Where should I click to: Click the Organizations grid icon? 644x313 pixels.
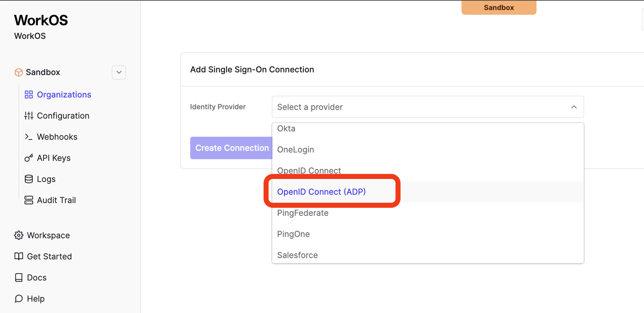coord(29,95)
